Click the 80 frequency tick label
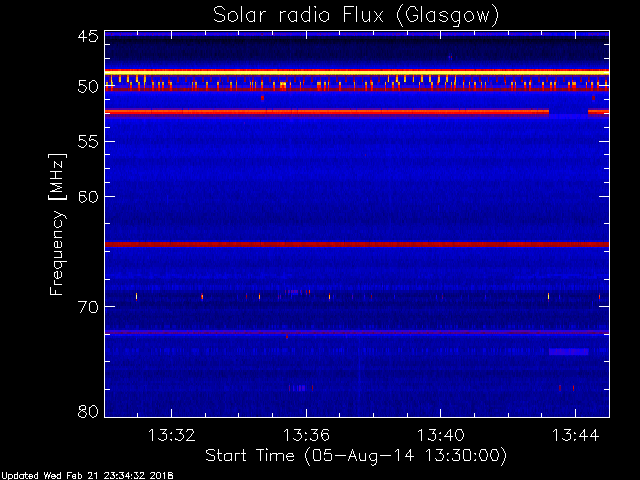Image resolution: width=640 pixels, height=480 pixels. click(x=88, y=411)
